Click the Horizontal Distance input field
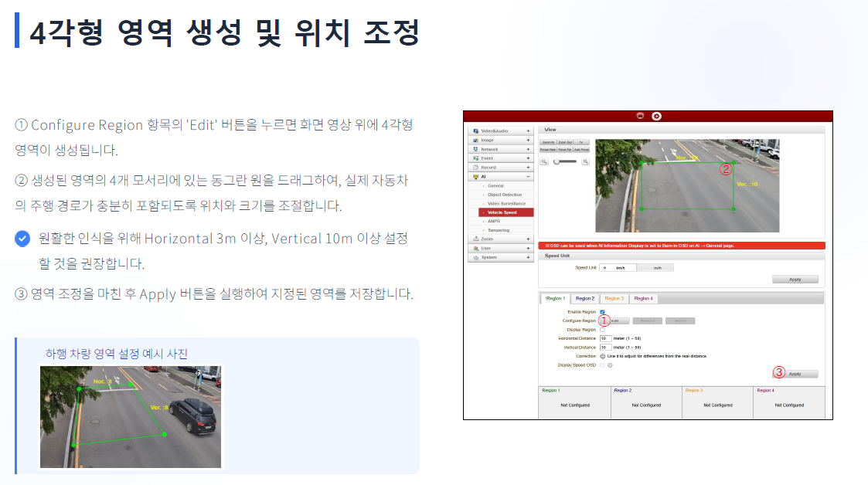This screenshot has width=868, height=485. pos(605,338)
